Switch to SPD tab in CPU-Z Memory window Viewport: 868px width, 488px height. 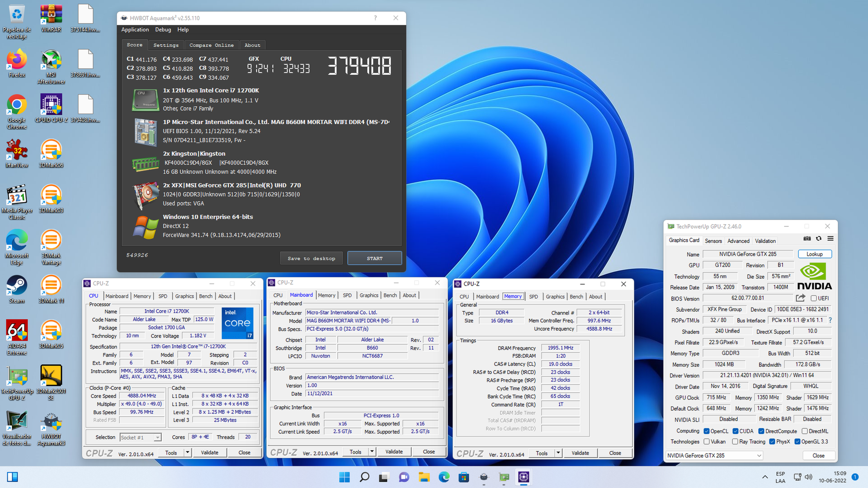click(x=533, y=296)
